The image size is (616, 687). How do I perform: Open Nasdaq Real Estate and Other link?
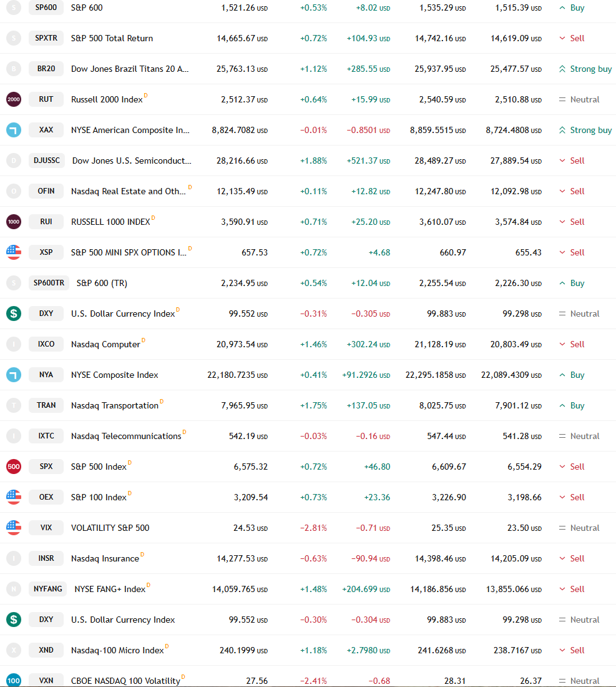point(129,192)
